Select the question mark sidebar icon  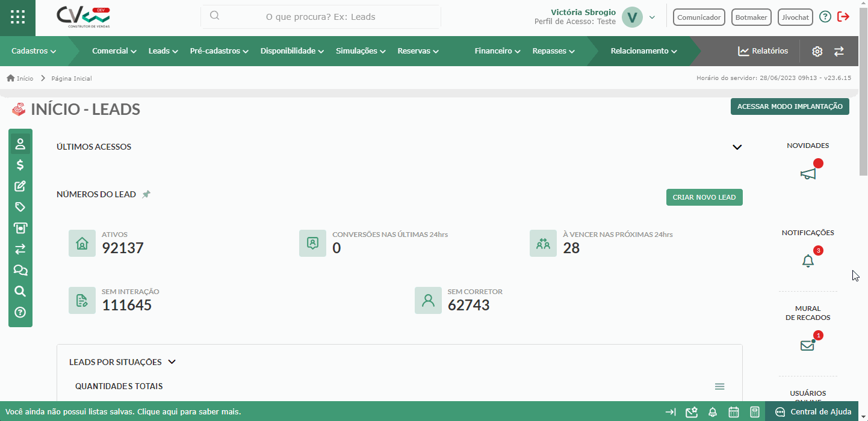[20, 312]
